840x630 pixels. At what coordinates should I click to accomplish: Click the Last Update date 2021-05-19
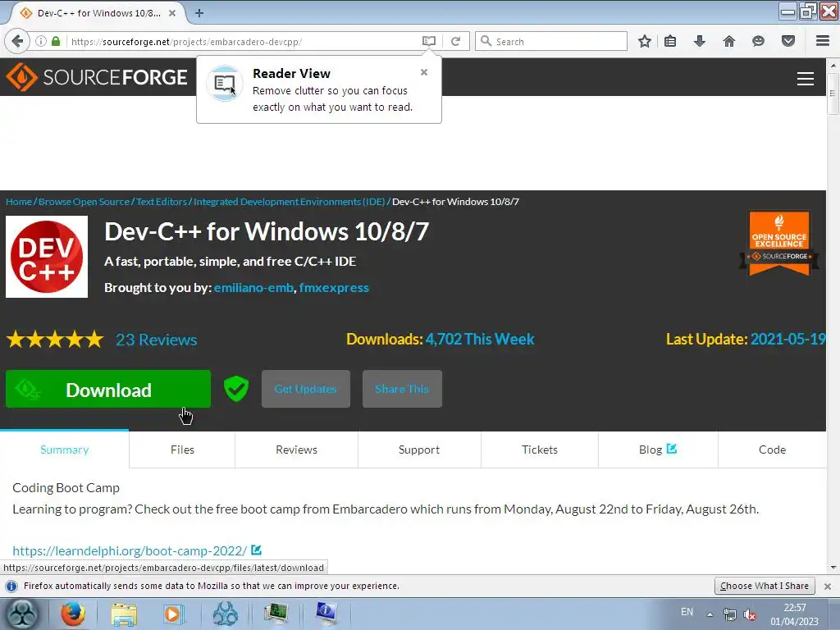[788, 339]
